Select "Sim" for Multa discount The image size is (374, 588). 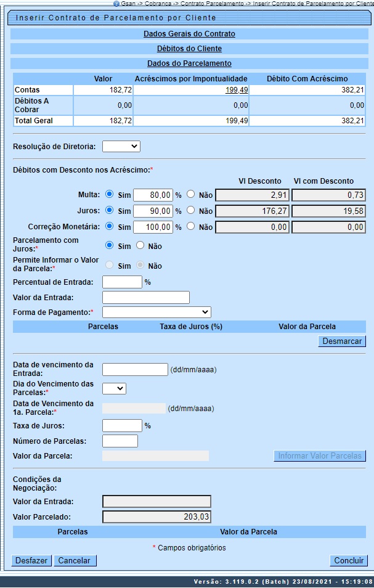110,194
